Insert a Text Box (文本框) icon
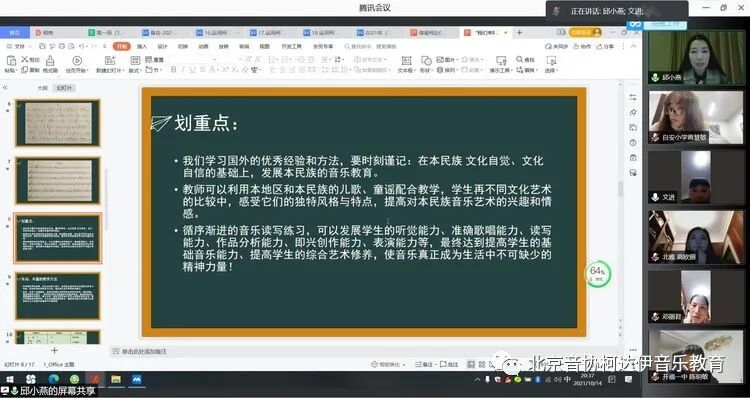Screen dimensions: 750x398 click(406, 61)
